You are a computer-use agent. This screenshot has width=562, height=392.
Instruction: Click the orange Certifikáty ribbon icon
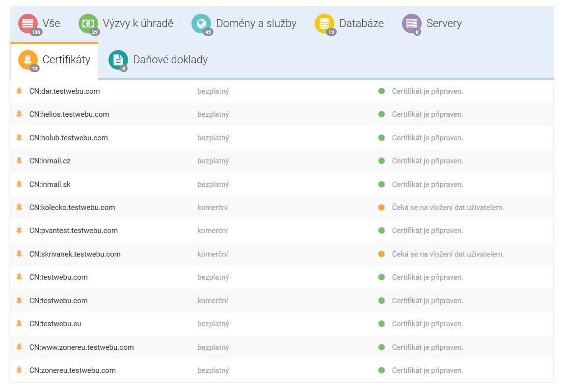pos(28,60)
